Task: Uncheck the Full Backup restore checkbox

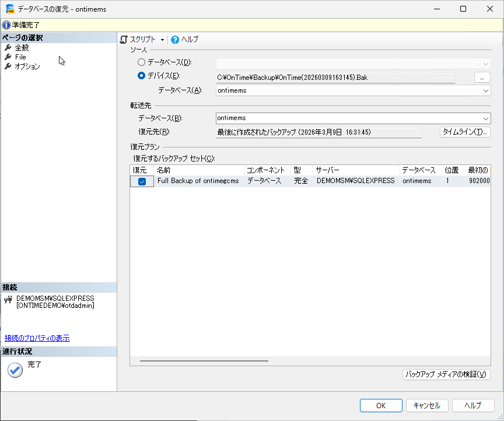Action: point(142,181)
